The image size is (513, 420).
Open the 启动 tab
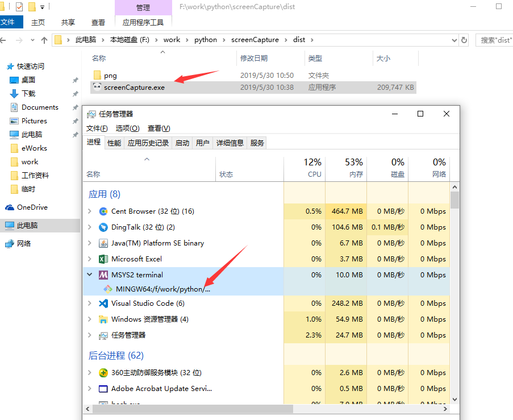182,143
